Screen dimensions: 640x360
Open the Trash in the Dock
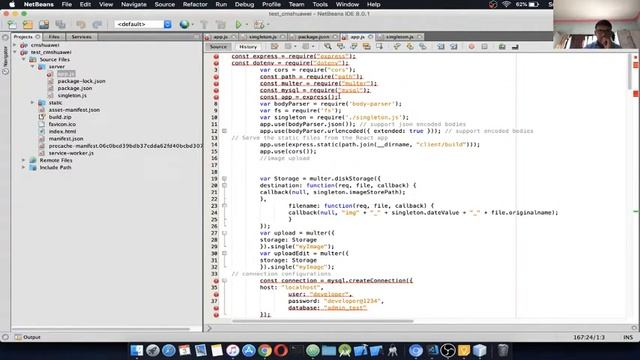[x=503, y=351]
